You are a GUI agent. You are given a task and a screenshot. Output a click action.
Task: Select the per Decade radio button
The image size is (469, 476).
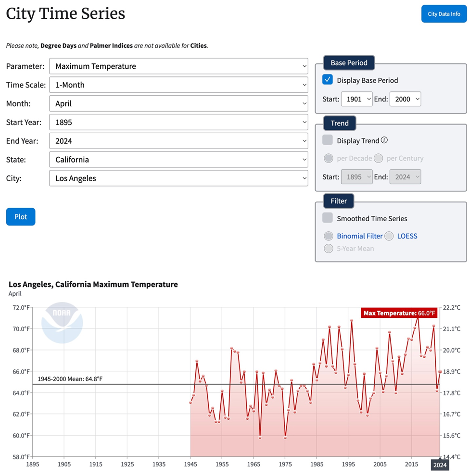[329, 158]
